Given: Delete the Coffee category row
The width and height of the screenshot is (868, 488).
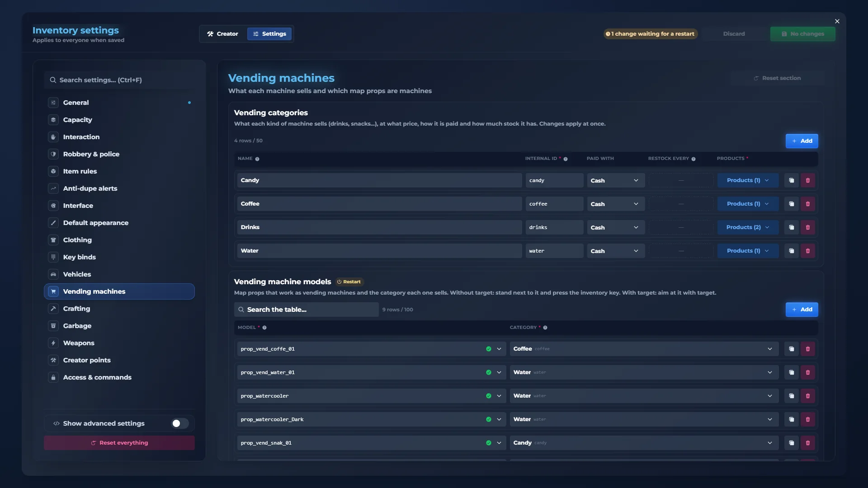Looking at the screenshot, I should click(x=807, y=204).
